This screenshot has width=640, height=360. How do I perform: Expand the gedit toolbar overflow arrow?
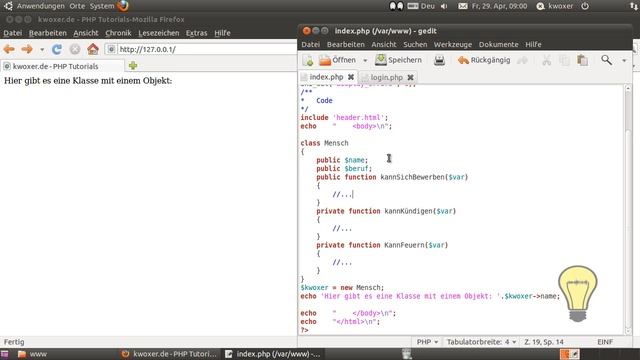point(624,60)
